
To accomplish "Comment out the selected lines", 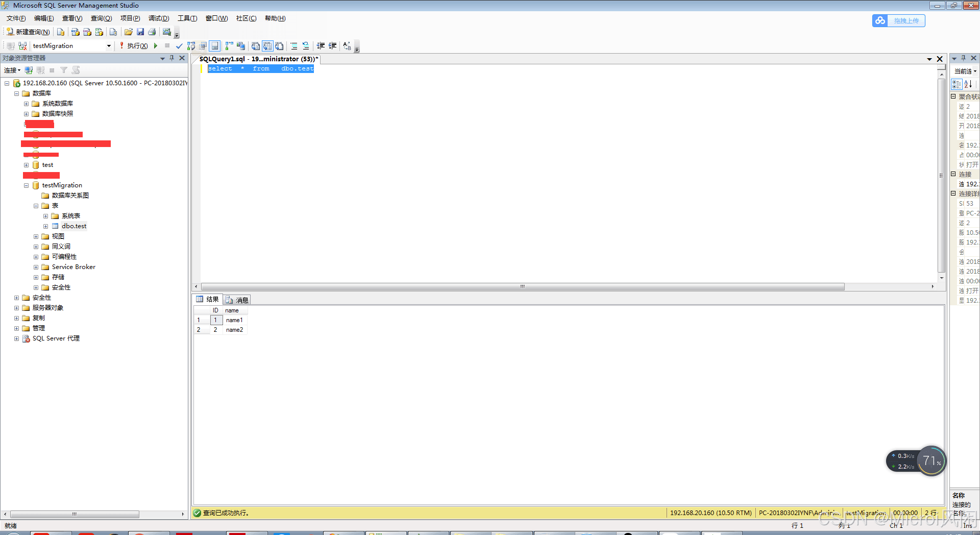I will coord(294,46).
